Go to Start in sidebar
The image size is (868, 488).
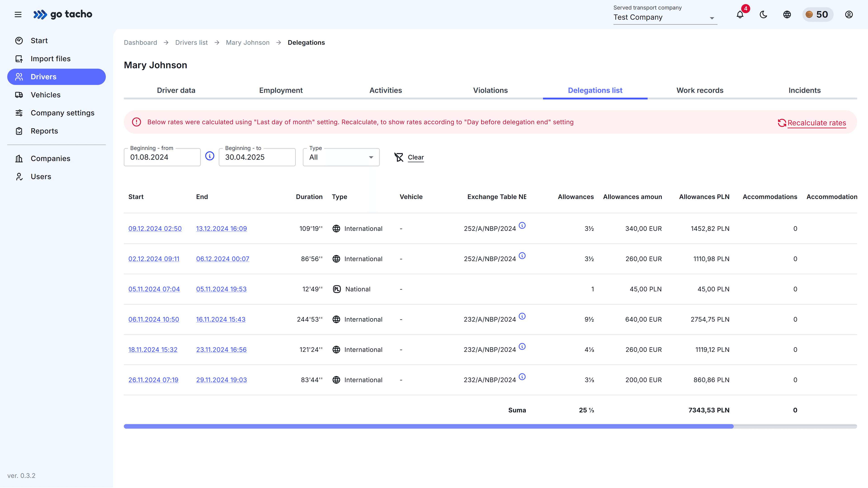(57, 41)
